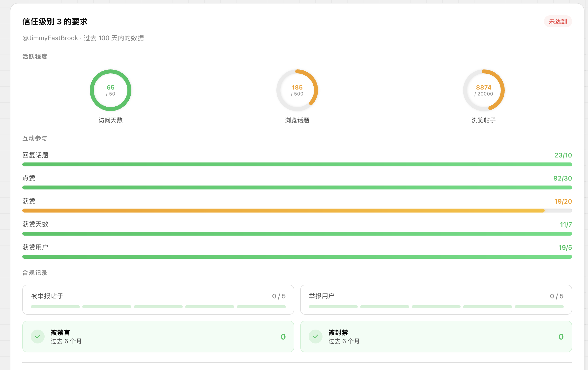This screenshot has width=588, height=370.
Task: Click the green check icon beside 被禁言
Action: click(x=38, y=337)
